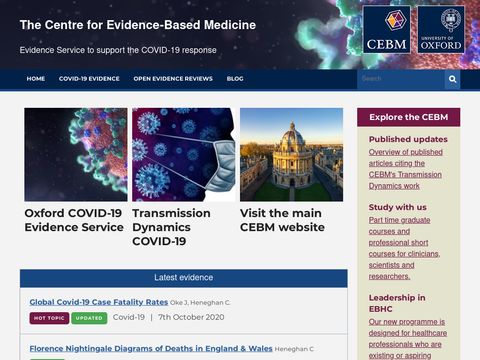Open the face mask virus thumbnail image
480x360 pixels.
pos(184,154)
